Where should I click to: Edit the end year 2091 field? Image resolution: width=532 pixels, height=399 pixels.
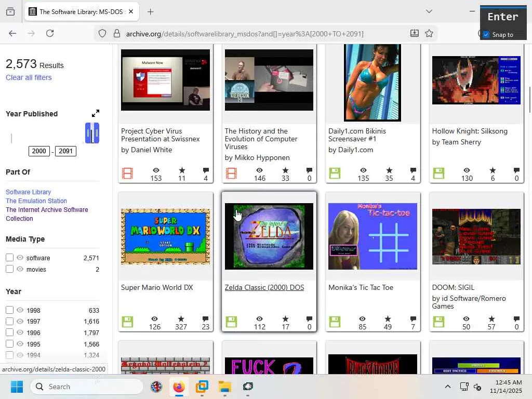pyautogui.click(x=66, y=151)
